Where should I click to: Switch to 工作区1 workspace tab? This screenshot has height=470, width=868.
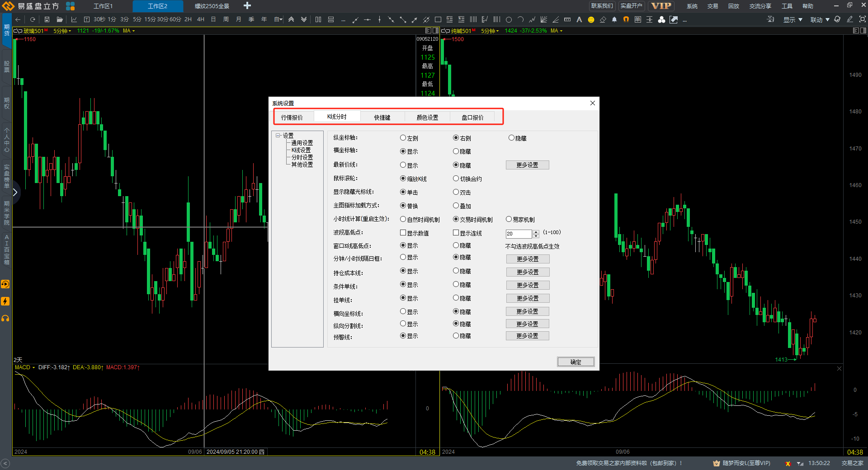(x=103, y=6)
